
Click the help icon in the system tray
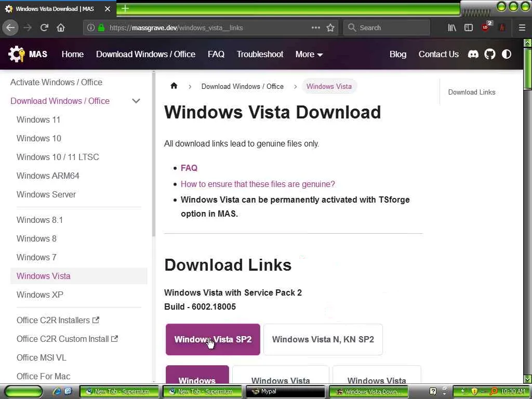pos(433,391)
